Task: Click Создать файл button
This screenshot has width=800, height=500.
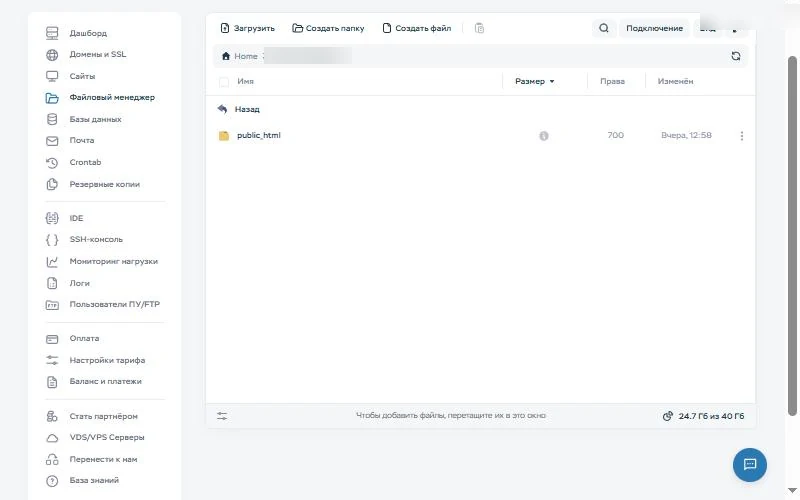Action: [417, 29]
